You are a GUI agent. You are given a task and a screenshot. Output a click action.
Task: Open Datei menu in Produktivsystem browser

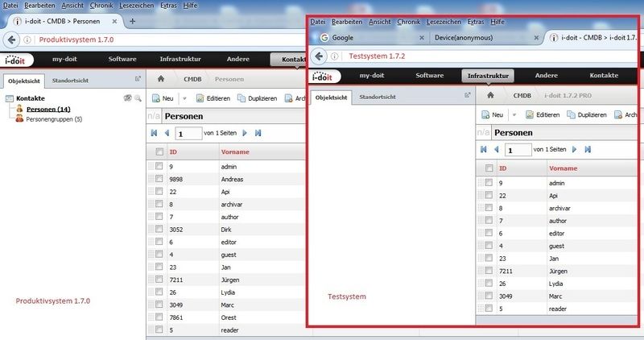point(10,6)
